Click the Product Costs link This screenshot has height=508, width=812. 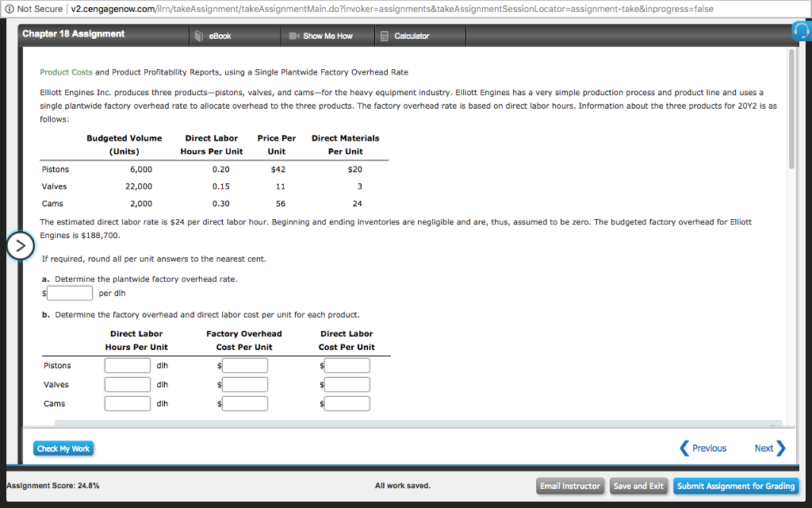point(66,72)
